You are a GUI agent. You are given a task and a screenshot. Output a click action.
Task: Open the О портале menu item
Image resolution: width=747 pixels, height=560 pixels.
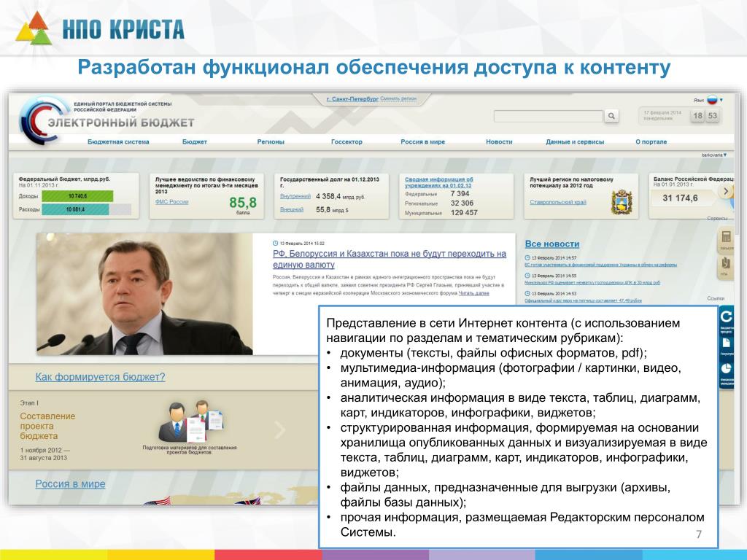click(651, 142)
